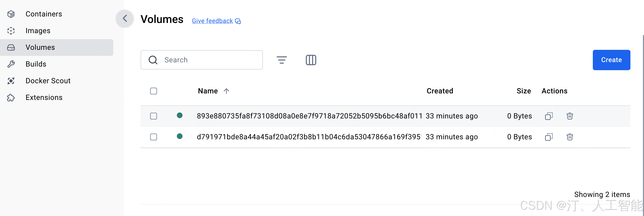Collapse the sidebar with the chevron button

pos(125,18)
